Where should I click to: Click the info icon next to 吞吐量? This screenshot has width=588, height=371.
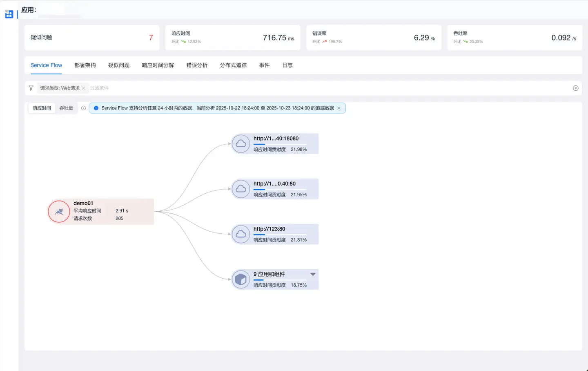coord(83,108)
